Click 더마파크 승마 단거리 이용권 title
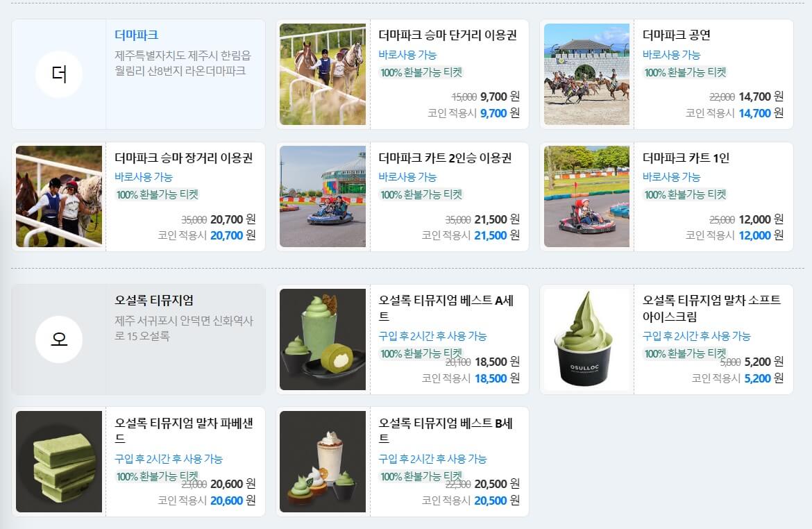This screenshot has height=529, width=812. (448, 35)
